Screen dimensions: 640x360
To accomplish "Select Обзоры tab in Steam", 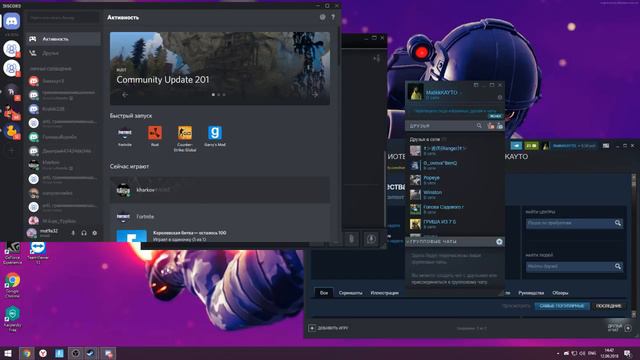I will point(560,293).
